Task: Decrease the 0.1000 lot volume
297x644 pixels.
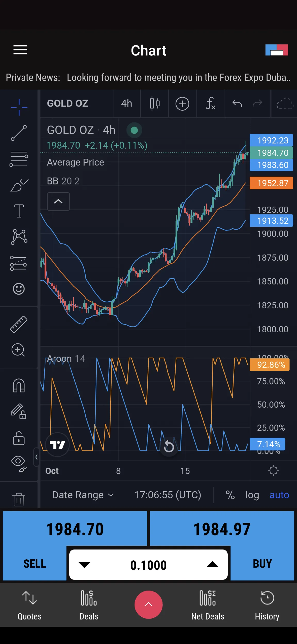Action: 84,565
